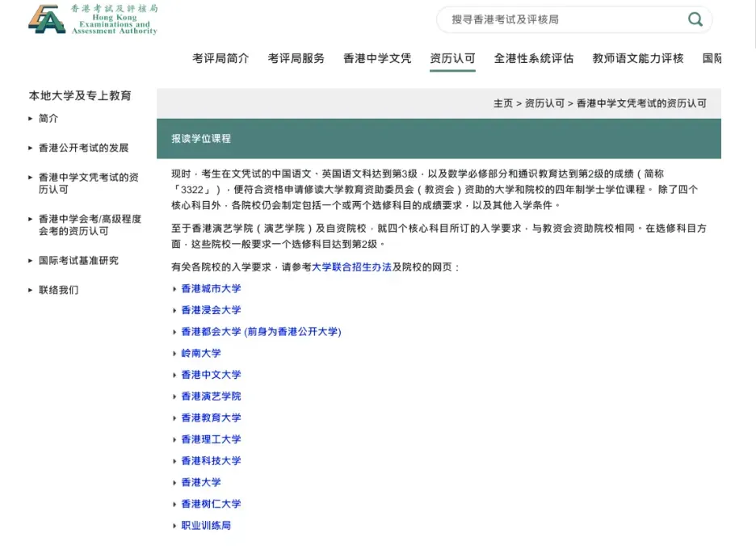
Task: Go to 主页 in the breadcrumb
Action: tap(503, 103)
